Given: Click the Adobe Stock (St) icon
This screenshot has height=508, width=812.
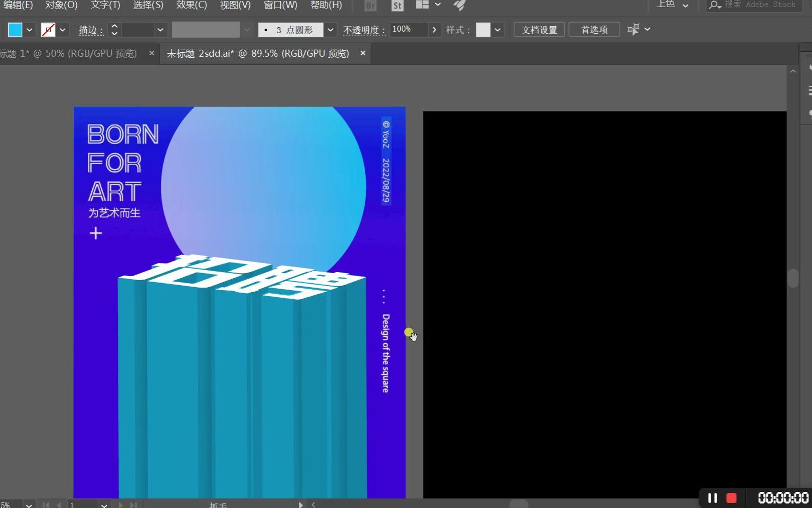Looking at the screenshot, I should click(397, 6).
